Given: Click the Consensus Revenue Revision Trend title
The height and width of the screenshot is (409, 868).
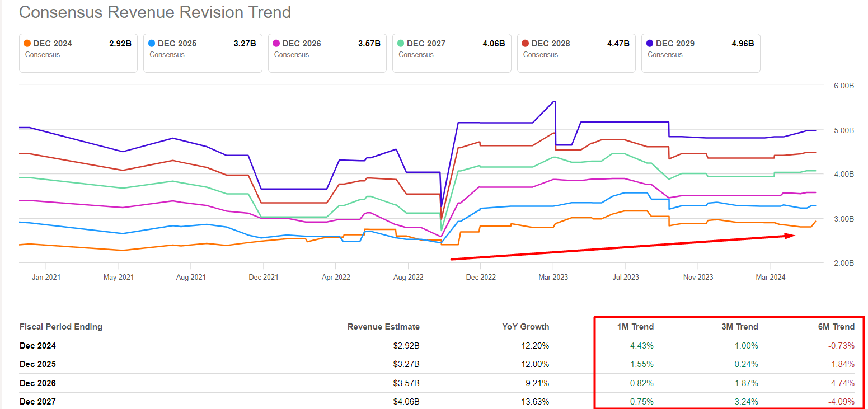Looking at the screenshot, I should (155, 12).
